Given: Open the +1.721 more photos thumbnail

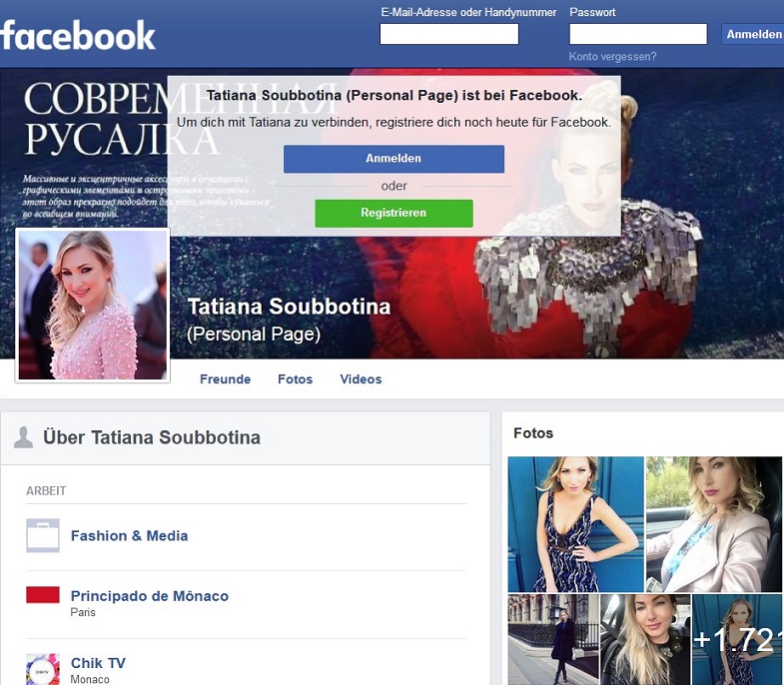Looking at the screenshot, I should pos(737,639).
